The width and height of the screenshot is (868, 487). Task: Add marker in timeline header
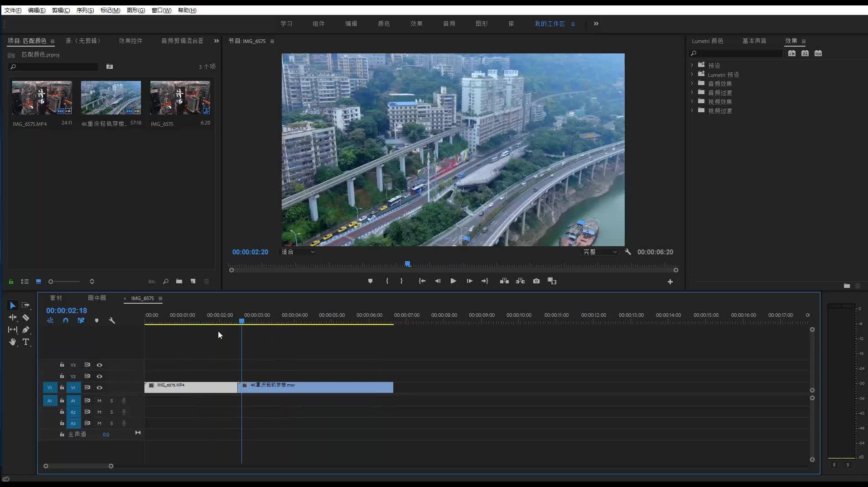click(96, 320)
